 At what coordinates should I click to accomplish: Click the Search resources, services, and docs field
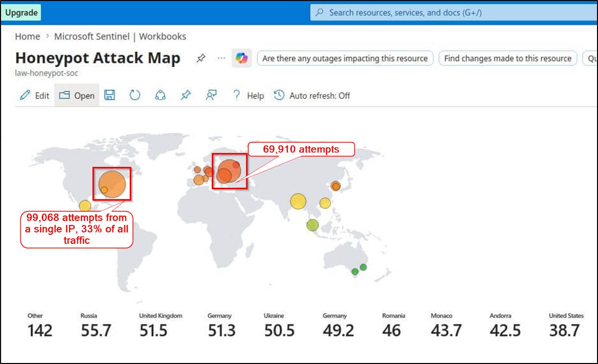pyautogui.click(x=453, y=12)
